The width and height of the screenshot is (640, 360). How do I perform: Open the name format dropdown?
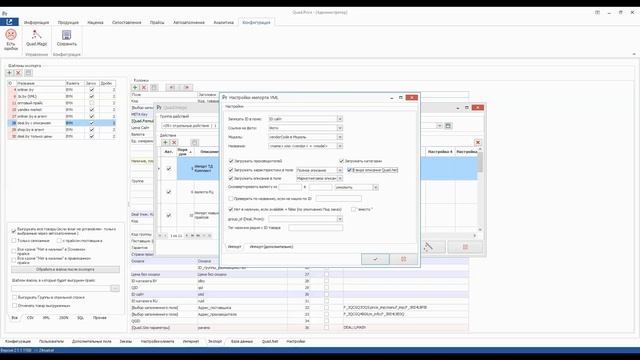[340, 146]
